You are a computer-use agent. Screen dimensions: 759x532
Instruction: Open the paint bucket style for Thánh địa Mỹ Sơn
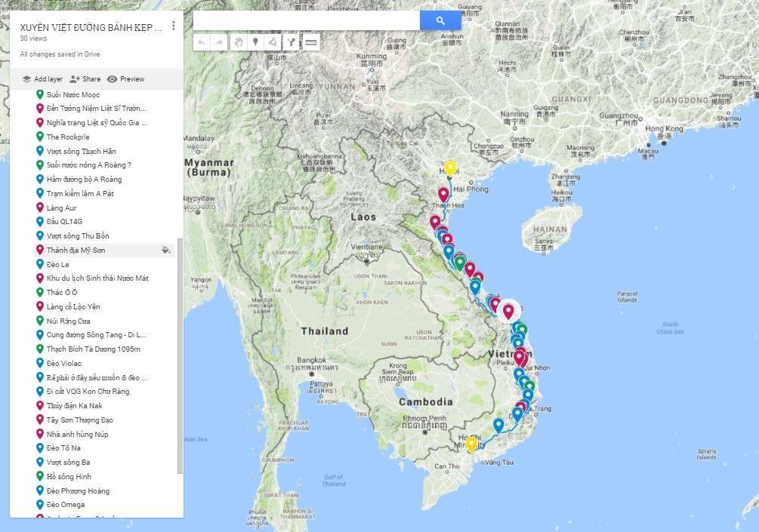(166, 250)
